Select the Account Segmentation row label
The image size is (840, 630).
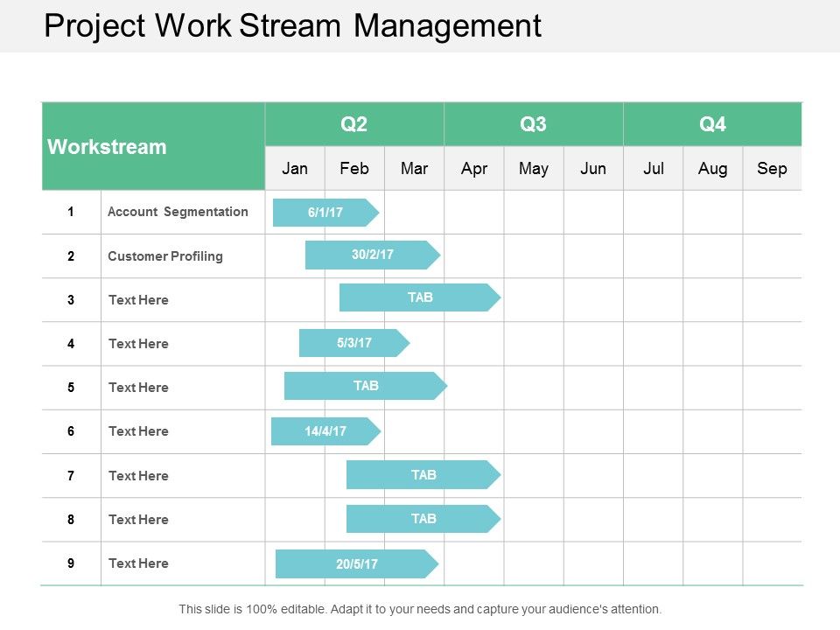(x=178, y=212)
